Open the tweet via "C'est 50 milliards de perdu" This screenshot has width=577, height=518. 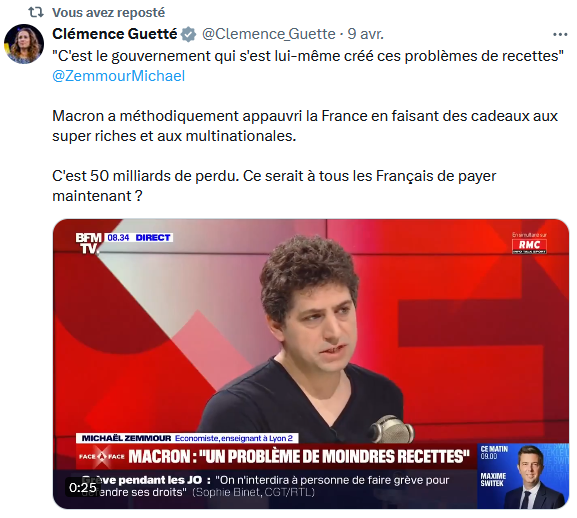point(145,176)
